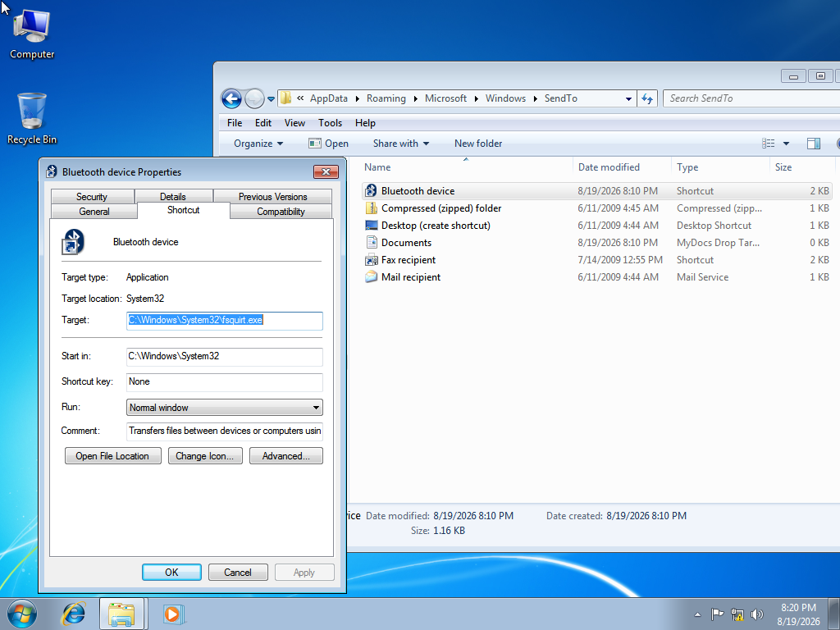The image size is (840, 630).
Task: Click the network tray icon
Action: point(737,614)
